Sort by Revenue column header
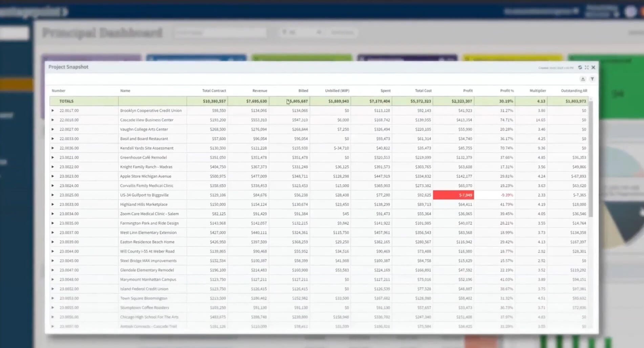Image resolution: width=644 pixels, height=348 pixels. 260,91
